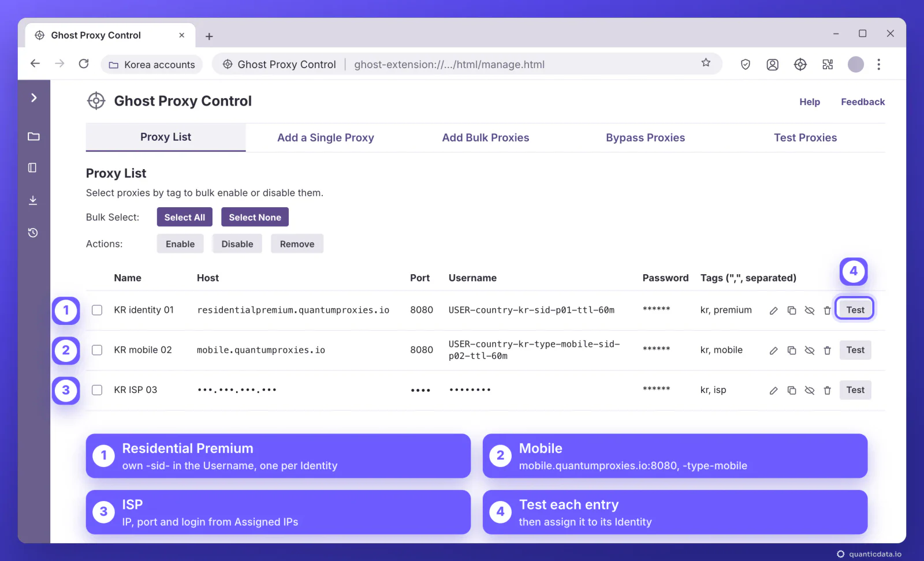Edit the KR identity 01 proxy

click(x=773, y=311)
